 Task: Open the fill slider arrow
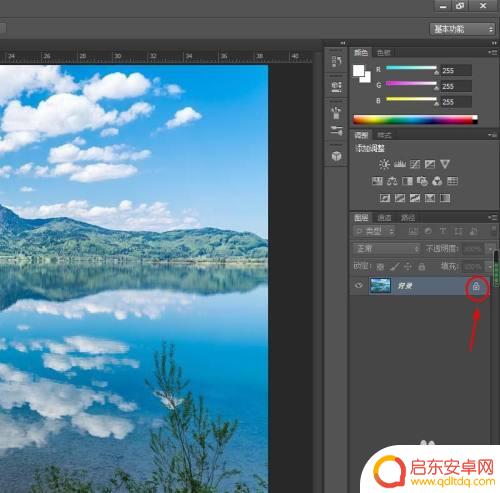(490, 267)
